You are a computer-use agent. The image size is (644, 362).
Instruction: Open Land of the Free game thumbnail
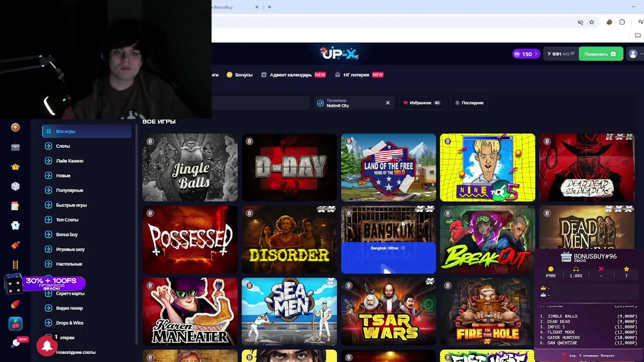388,167
